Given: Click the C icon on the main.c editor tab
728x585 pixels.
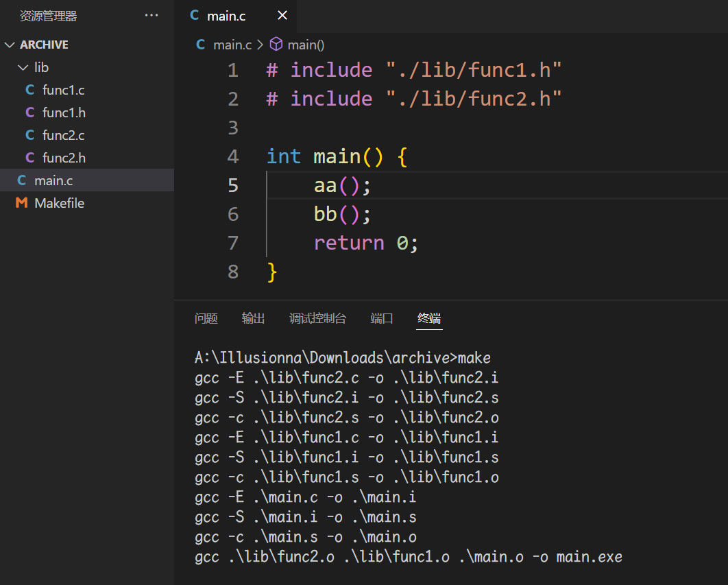Looking at the screenshot, I should [194, 15].
